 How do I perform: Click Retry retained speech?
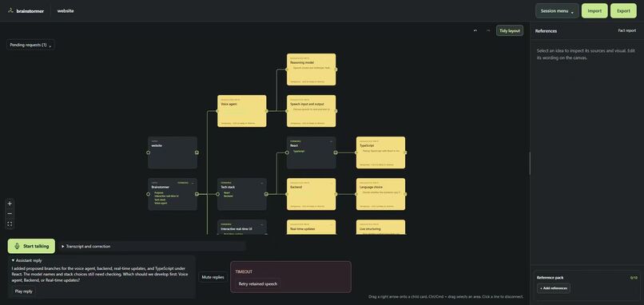pos(258,283)
